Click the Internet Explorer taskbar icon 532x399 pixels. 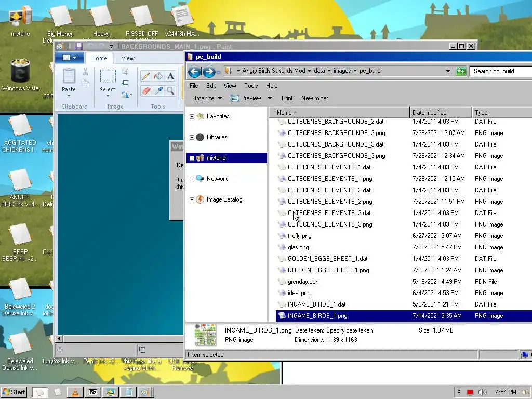111,392
